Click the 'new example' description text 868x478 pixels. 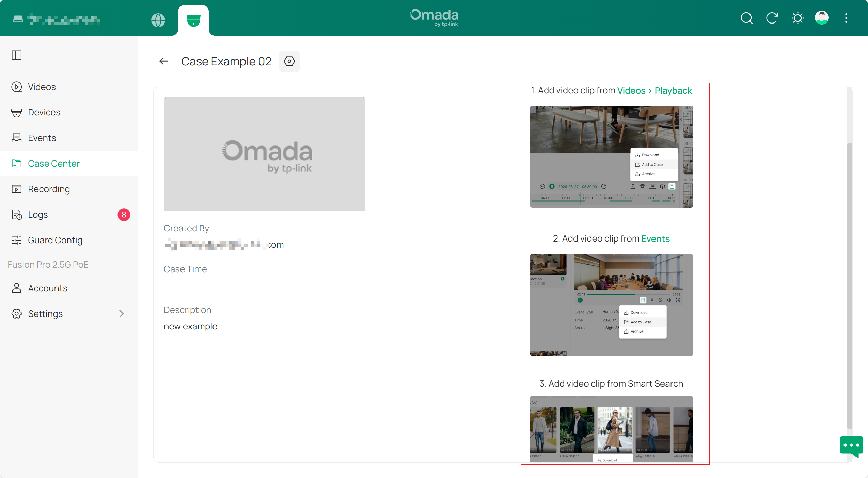pyautogui.click(x=190, y=326)
